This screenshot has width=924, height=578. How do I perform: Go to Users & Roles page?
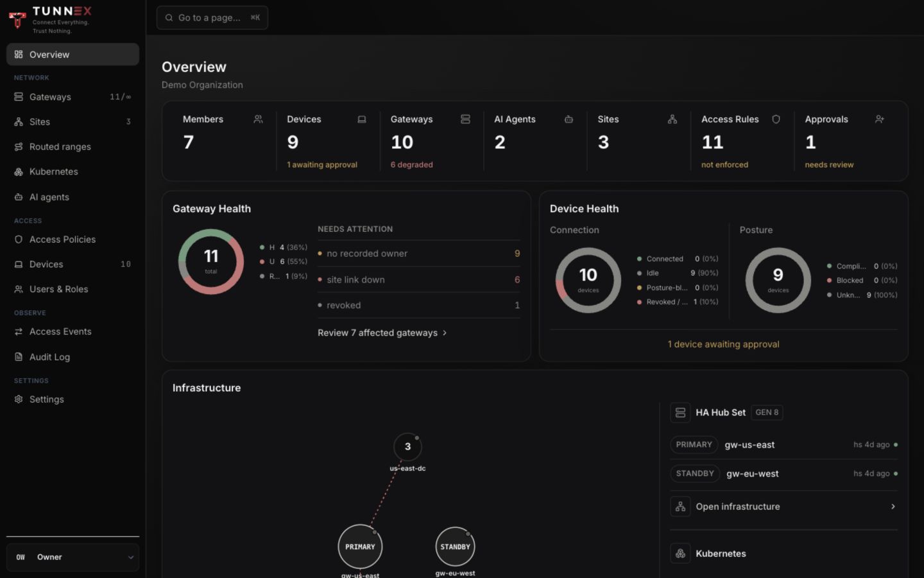tap(73, 290)
